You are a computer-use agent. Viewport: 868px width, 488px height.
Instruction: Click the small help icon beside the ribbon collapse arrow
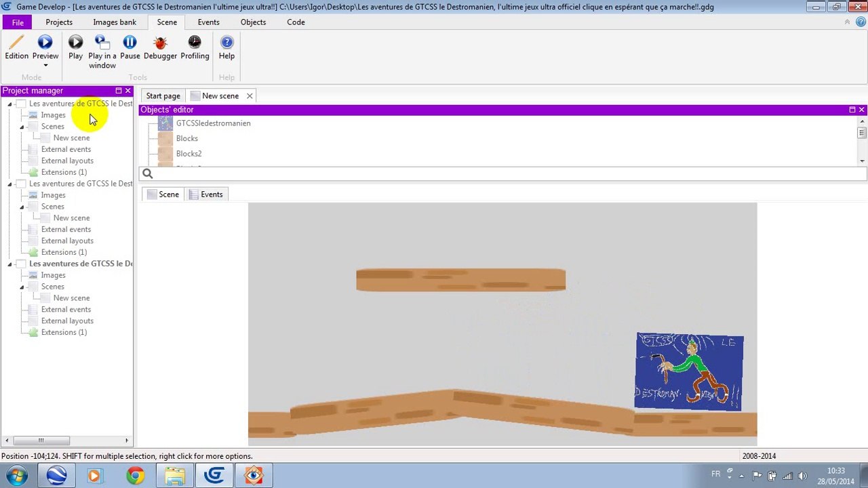click(x=859, y=22)
